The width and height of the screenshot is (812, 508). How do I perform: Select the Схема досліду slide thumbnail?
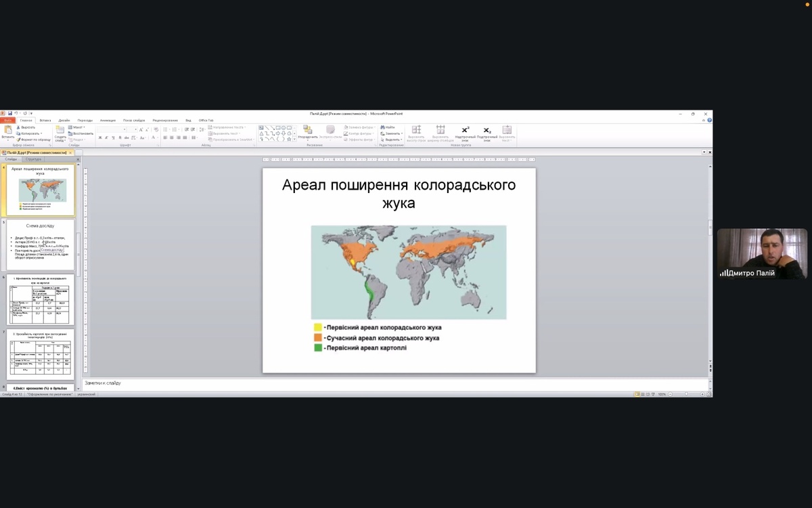click(41, 245)
